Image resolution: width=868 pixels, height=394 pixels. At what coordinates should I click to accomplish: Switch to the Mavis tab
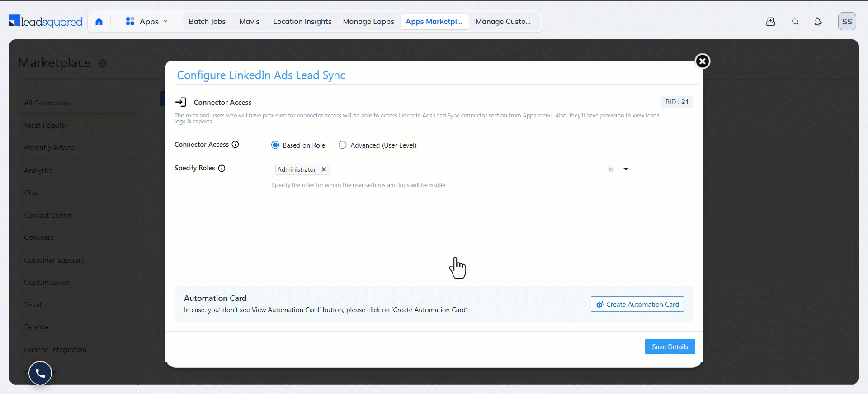249,21
